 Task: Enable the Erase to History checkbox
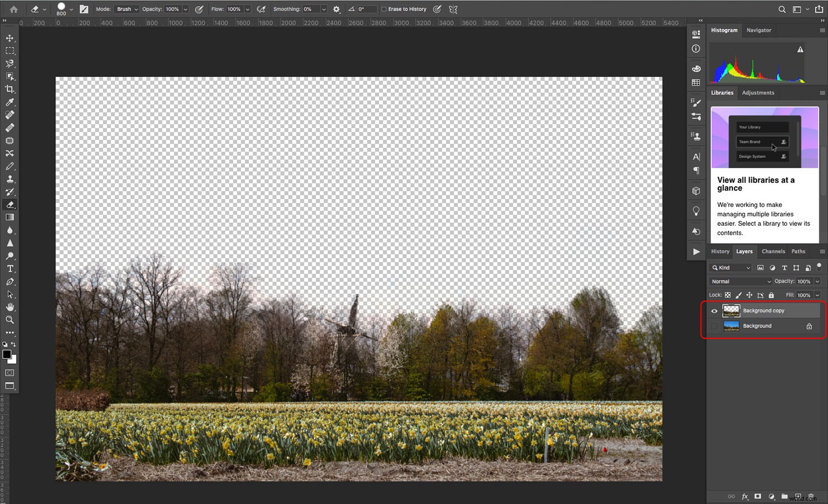384,9
